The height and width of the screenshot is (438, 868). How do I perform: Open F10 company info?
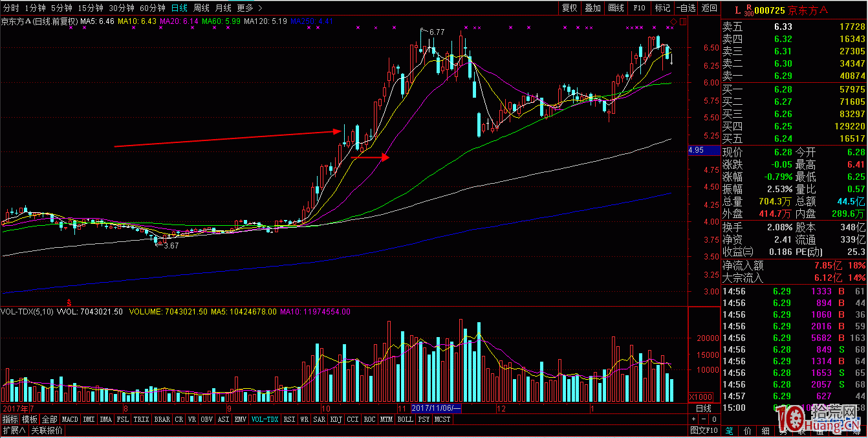(639, 8)
